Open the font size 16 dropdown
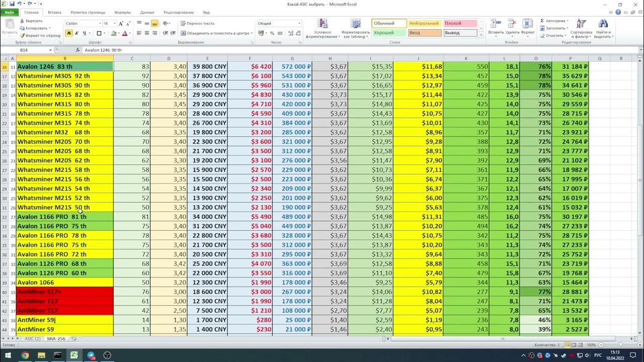644x362 pixels. pos(114,24)
